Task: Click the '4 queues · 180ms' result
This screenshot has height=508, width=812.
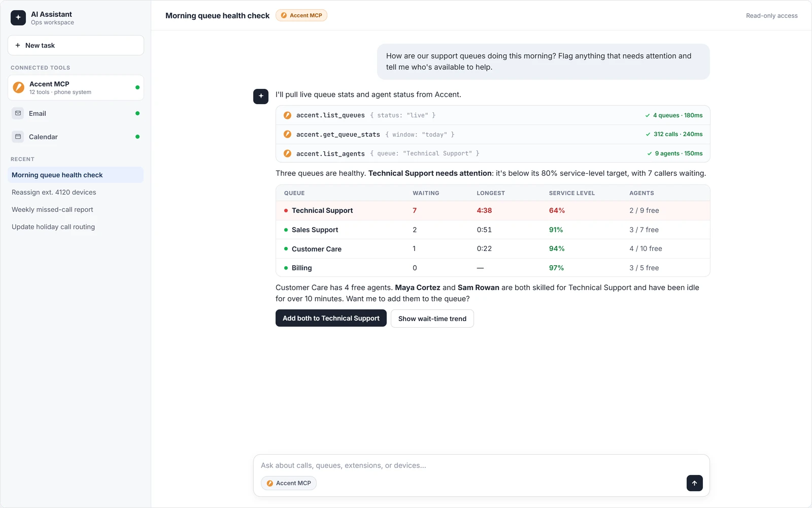Action: [674, 115]
